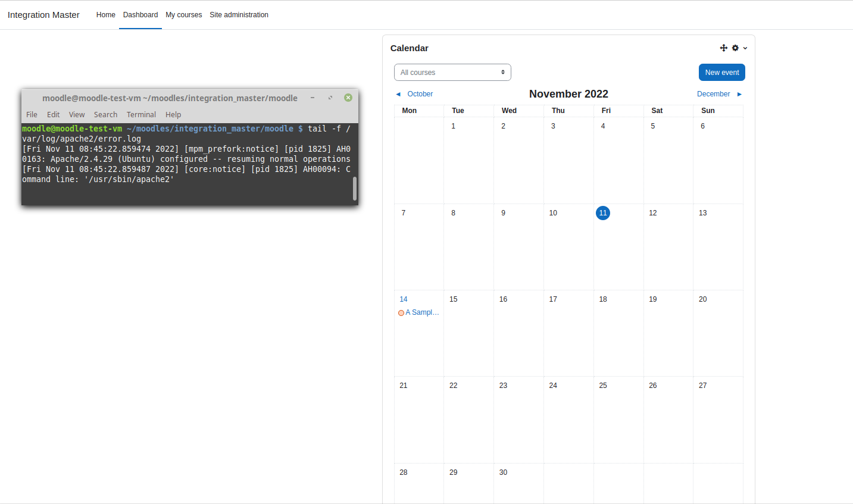Click the New event button
The image size is (853, 504).
pos(721,72)
